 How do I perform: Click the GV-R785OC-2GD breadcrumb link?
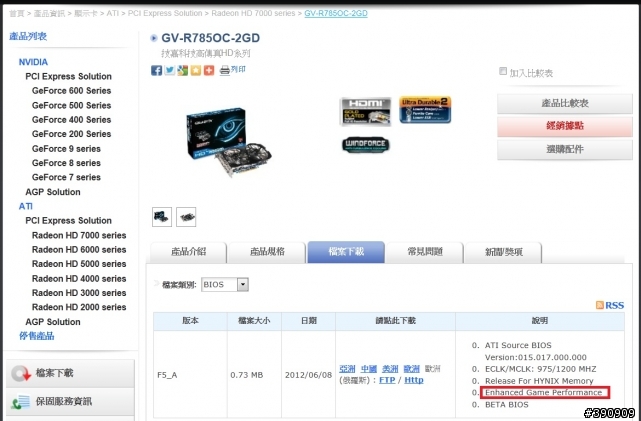click(x=336, y=13)
